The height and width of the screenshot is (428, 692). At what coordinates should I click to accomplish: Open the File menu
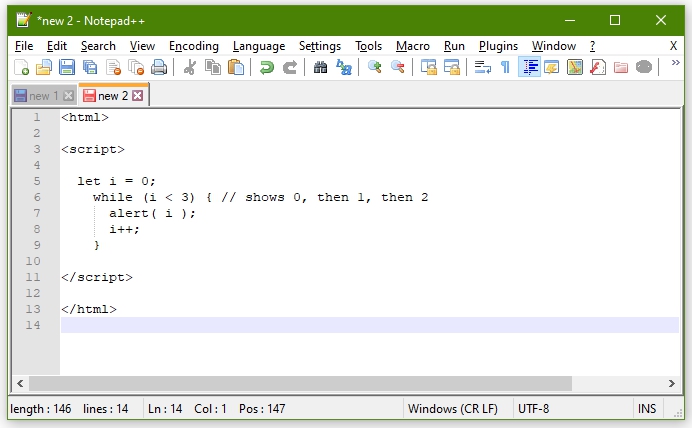pyautogui.click(x=24, y=46)
